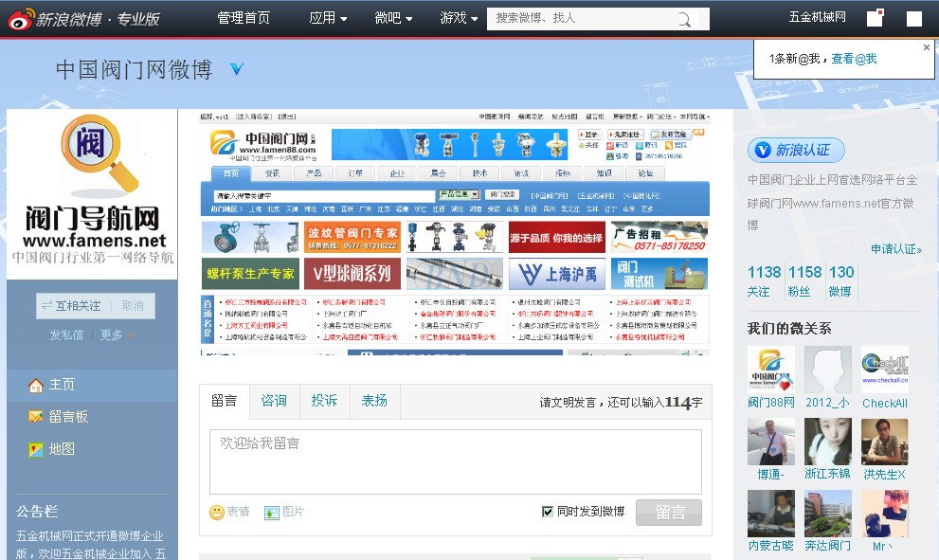The height and width of the screenshot is (560, 939).
Task: Open the 洪先生X user avatar
Action: 884,442
